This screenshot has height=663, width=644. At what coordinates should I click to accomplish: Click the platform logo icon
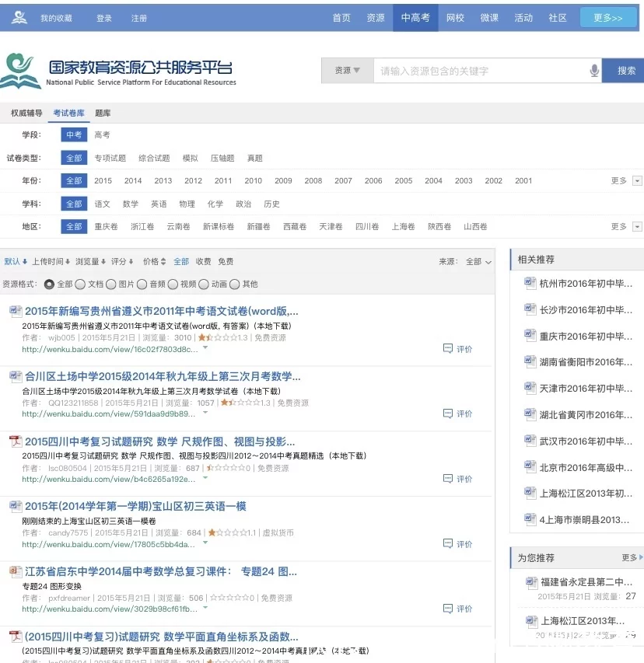point(21,71)
